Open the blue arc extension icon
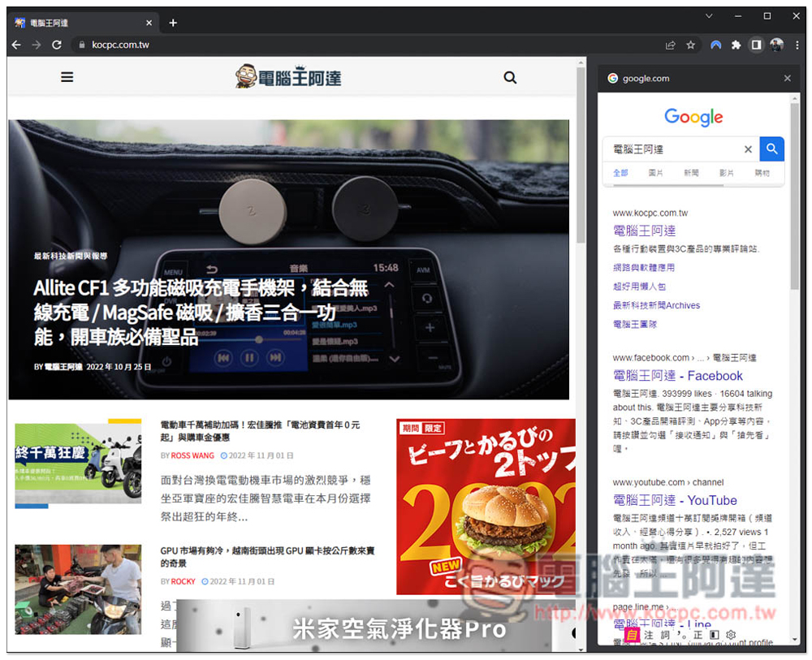The width and height of the screenshot is (812, 660). pos(715,45)
